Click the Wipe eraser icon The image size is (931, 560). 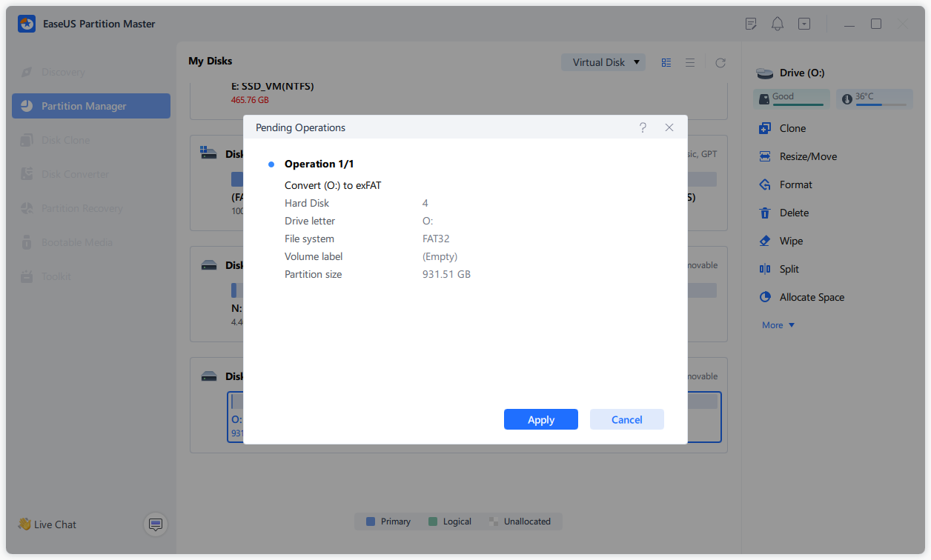(765, 241)
